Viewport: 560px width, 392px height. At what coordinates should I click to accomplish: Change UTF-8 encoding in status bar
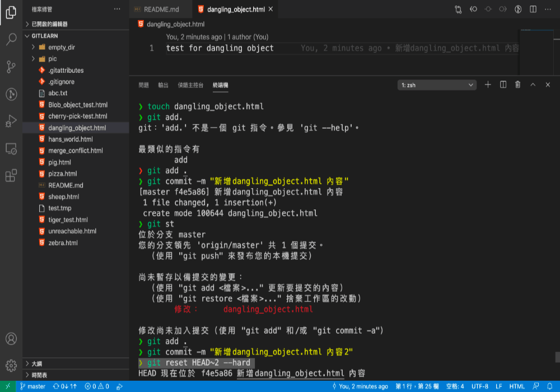coord(480,386)
